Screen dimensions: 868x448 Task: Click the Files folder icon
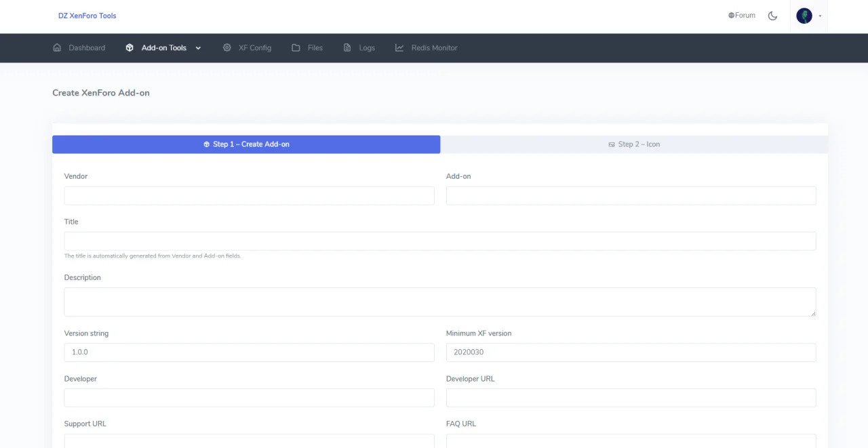tap(296, 47)
